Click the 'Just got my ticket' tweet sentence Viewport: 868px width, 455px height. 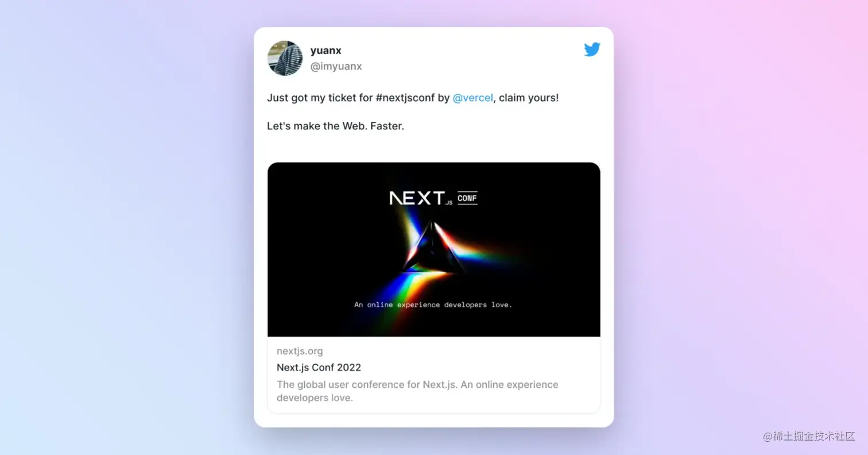point(413,98)
